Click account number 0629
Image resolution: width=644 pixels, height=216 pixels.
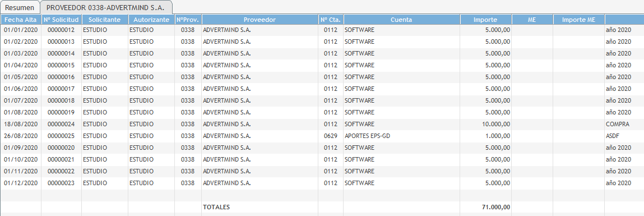pyautogui.click(x=331, y=136)
